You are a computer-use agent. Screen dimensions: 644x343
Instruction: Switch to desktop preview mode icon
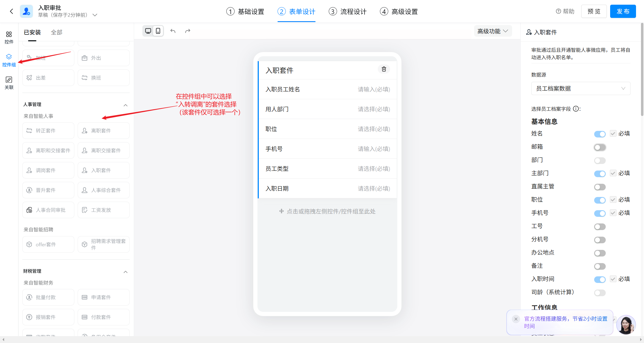click(x=148, y=31)
